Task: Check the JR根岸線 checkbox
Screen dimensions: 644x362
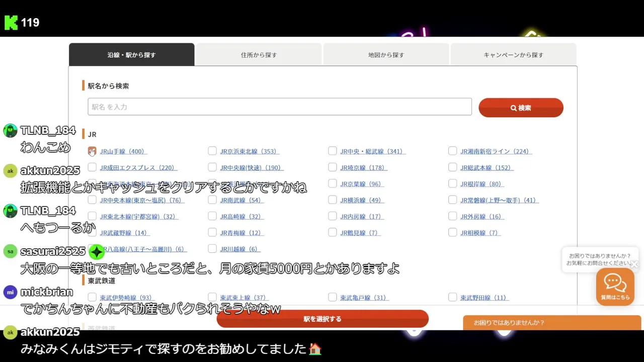Action: 453,184
